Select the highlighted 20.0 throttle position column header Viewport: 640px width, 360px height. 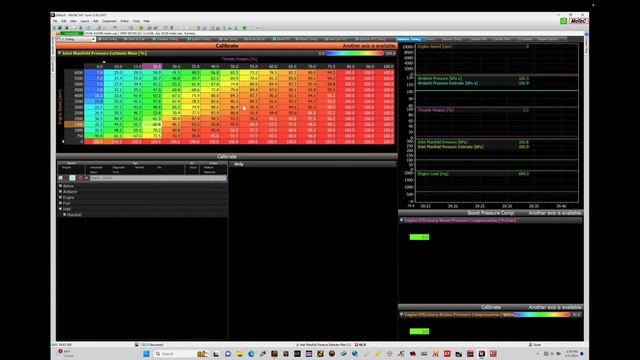[152, 66]
